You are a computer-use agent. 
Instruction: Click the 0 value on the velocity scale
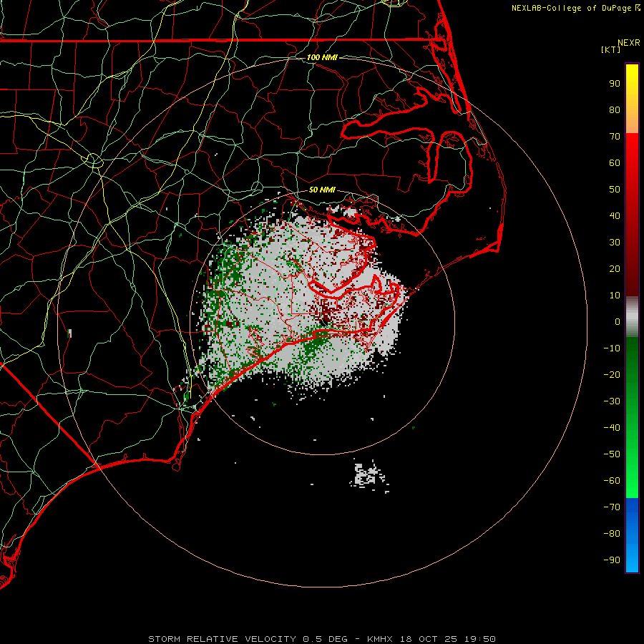[618, 322]
